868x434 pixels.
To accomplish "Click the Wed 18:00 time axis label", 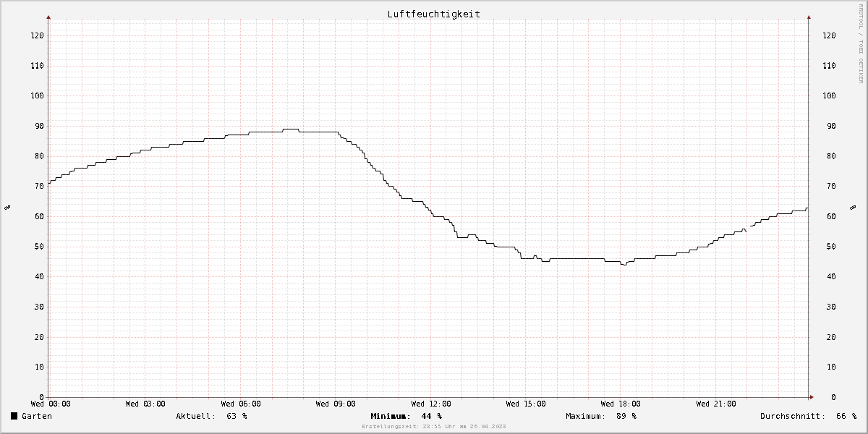I will pyautogui.click(x=621, y=404).
